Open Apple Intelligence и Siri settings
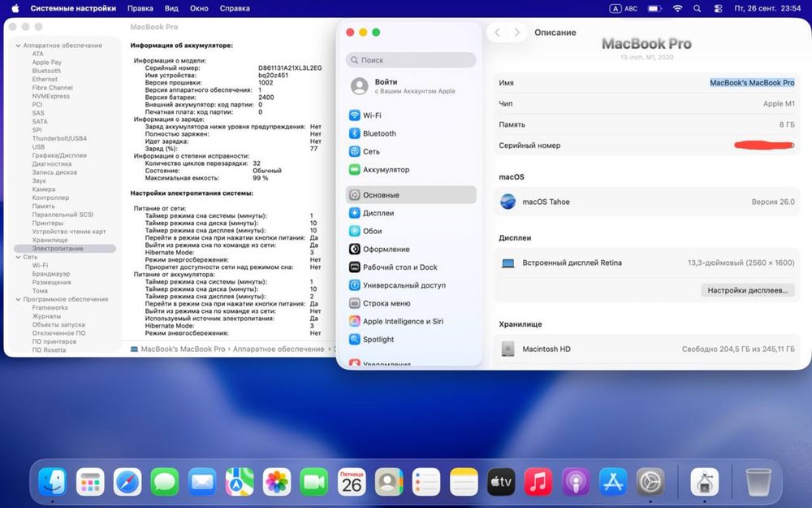This screenshot has height=508, width=812. [x=411, y=321]
